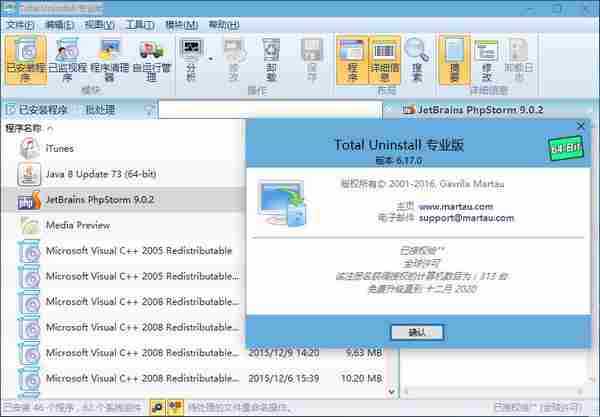Screen dimensions: 600x417
Task: Open the 模块(M) menu
Action: (x=181, y=25)
